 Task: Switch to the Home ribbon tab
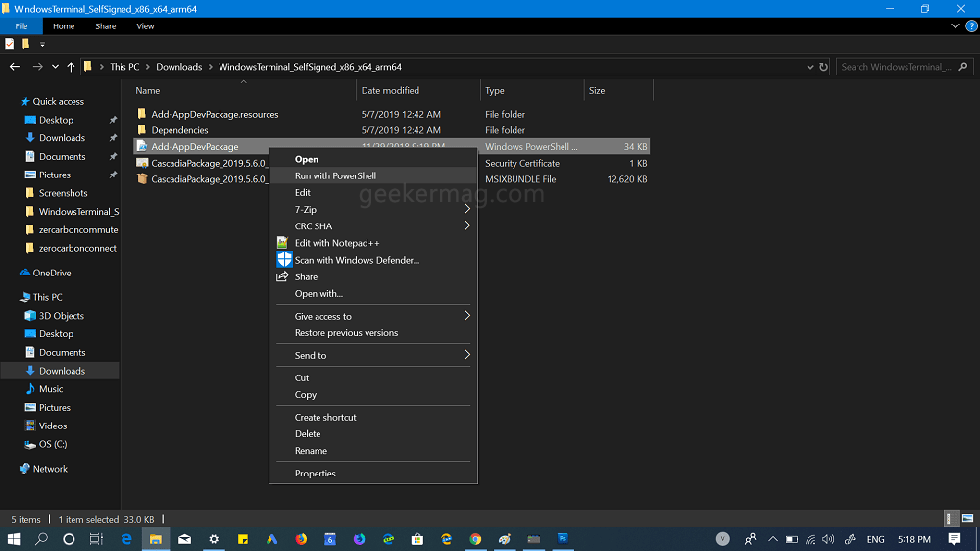(x=64, y=26)
